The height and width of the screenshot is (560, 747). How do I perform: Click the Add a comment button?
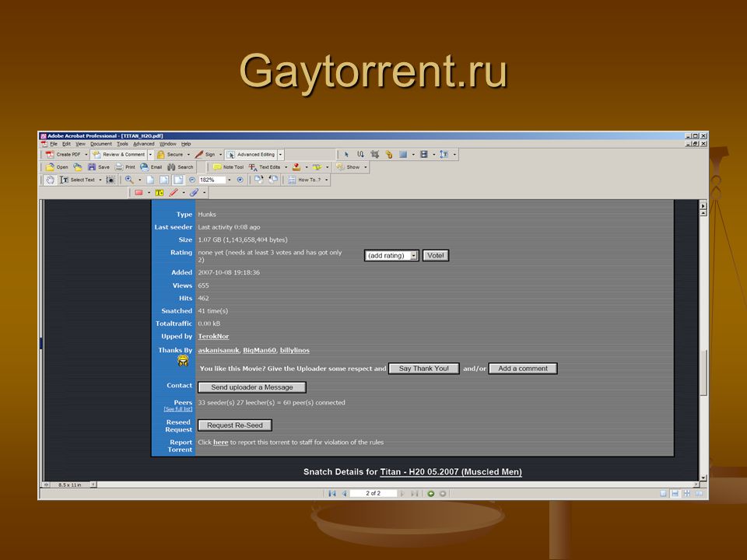pyautogui.click(x=523, y=369)
